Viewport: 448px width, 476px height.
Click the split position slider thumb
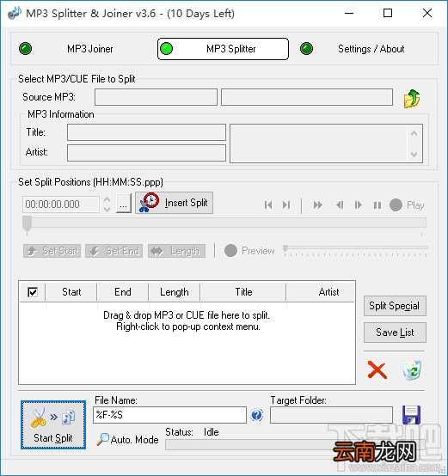coord(27,223)
